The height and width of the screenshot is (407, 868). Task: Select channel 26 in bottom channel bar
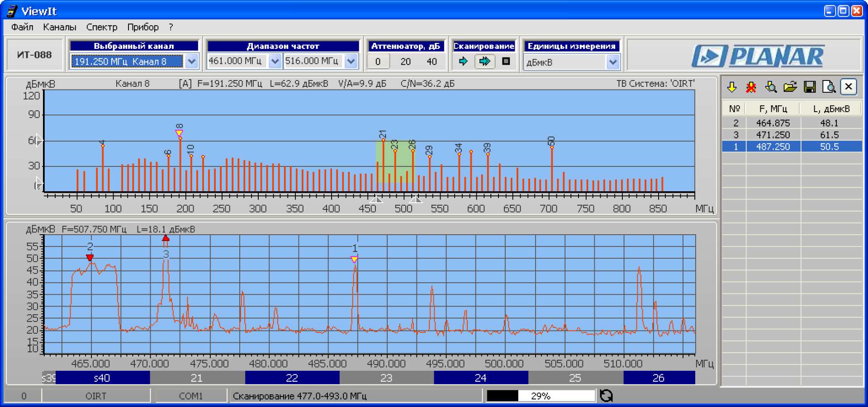click(659, 378)
